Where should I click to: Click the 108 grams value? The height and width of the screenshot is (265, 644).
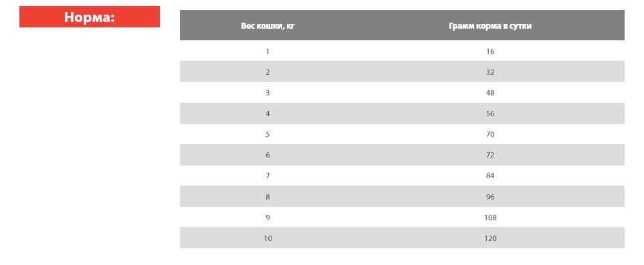pos(490,218)
